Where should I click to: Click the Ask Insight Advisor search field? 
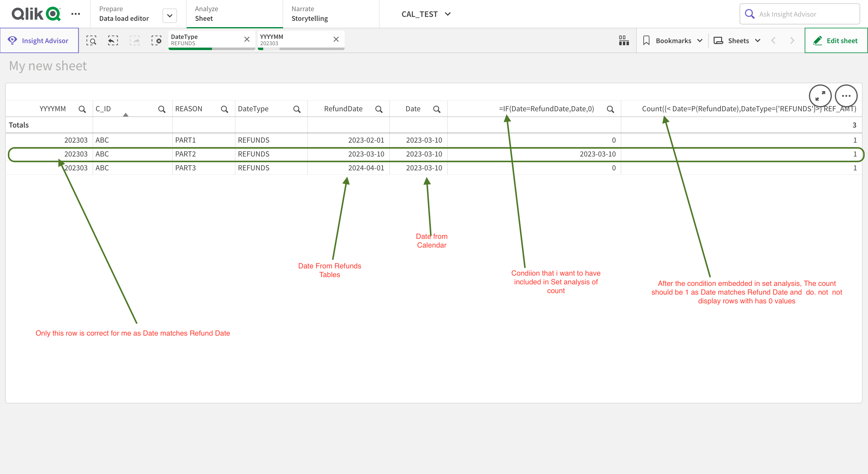point(802,14)
